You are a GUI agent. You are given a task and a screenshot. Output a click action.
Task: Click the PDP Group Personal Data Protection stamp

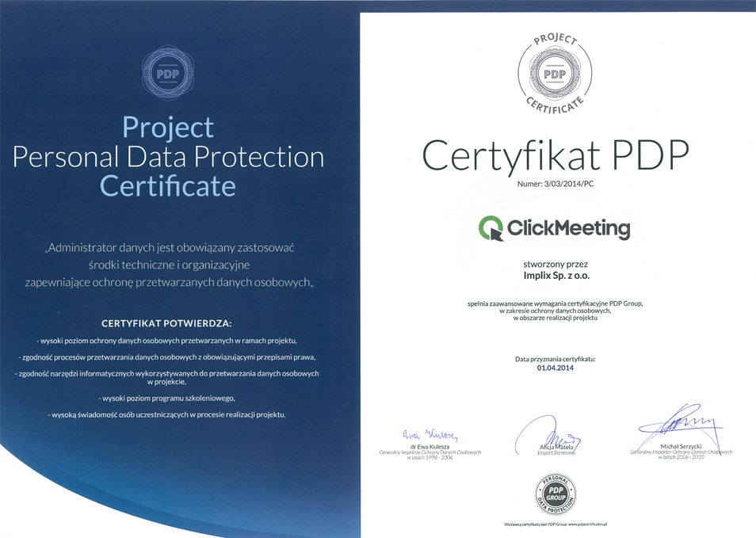(x=556, y=494)
